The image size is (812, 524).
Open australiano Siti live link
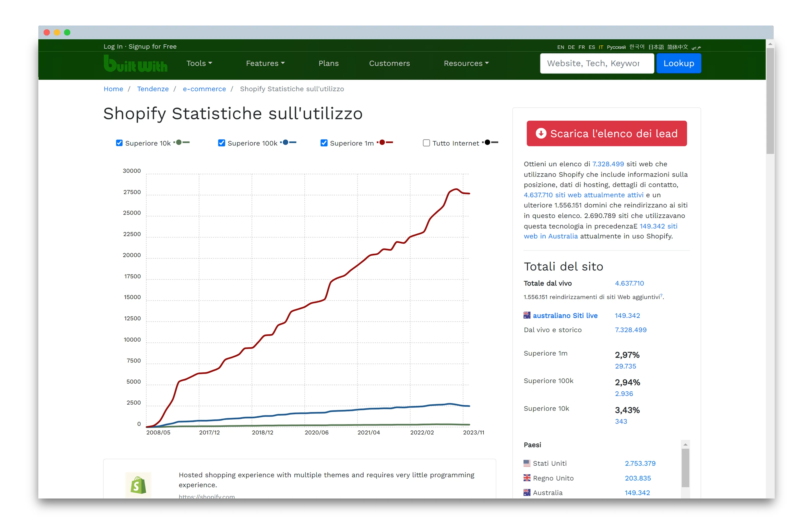coord(565,315)
